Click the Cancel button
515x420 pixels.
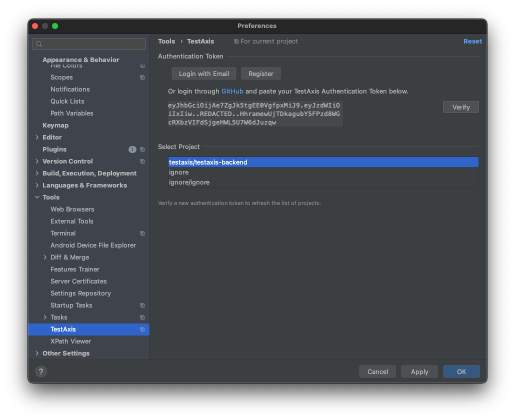tap(377, 371)
